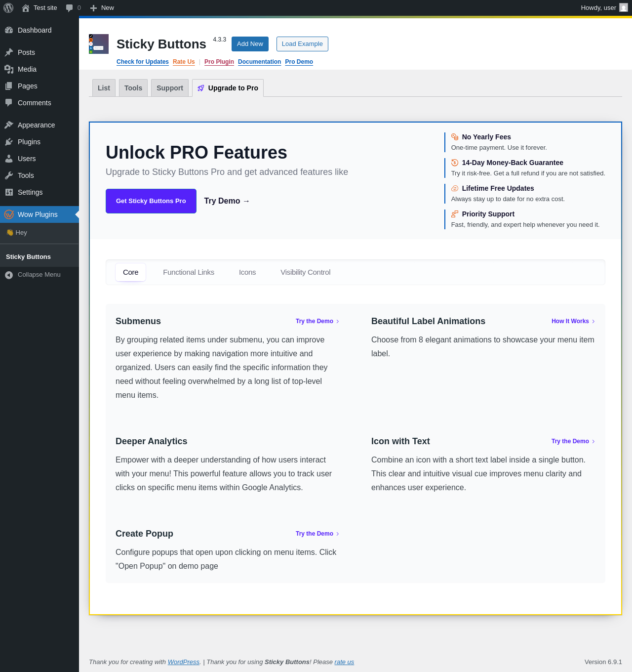632x672 pixels.
Task: Click chevron beside Create Popup demo link
Action: [338, 534]
